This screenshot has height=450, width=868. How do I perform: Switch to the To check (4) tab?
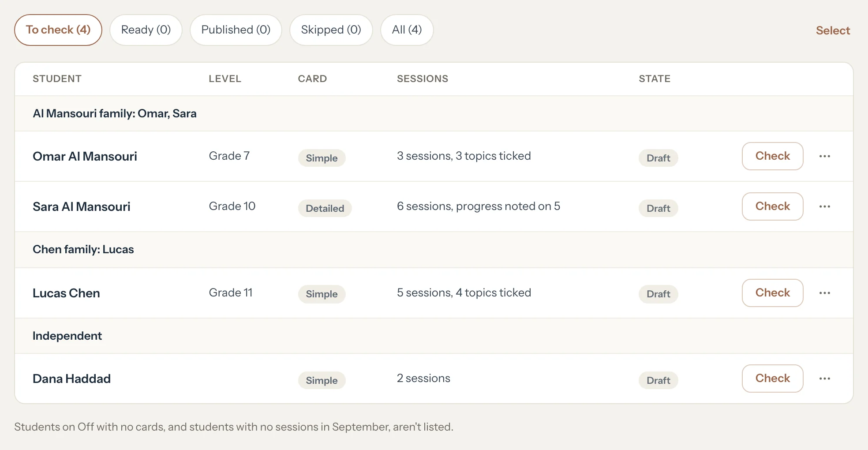point(58,30)
